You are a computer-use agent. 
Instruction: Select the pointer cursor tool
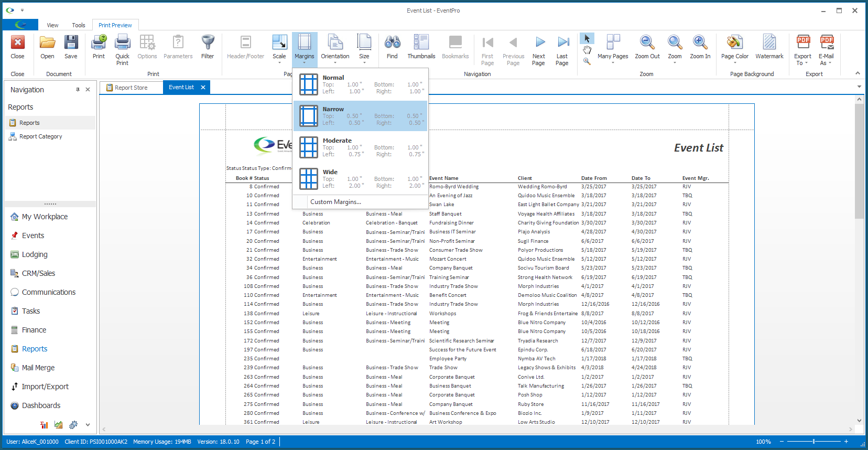(587, 39)
